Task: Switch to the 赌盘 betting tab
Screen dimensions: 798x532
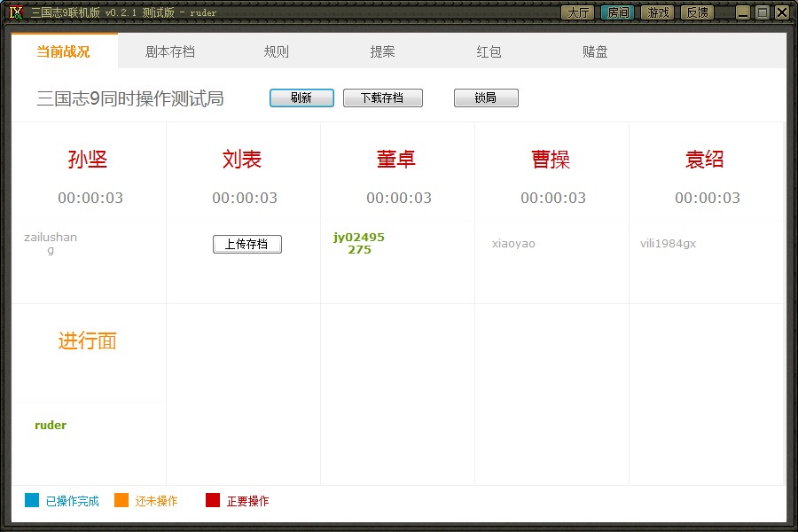Action: coord(596,51)
